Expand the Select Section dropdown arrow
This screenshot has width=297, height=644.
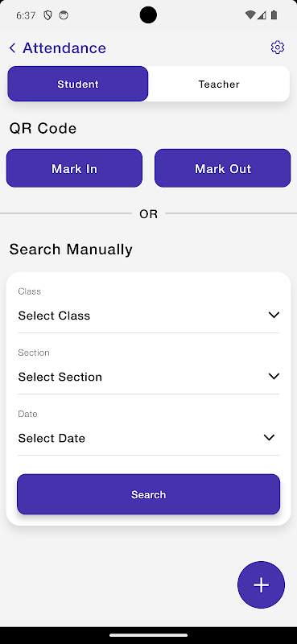tap(274, 376)
